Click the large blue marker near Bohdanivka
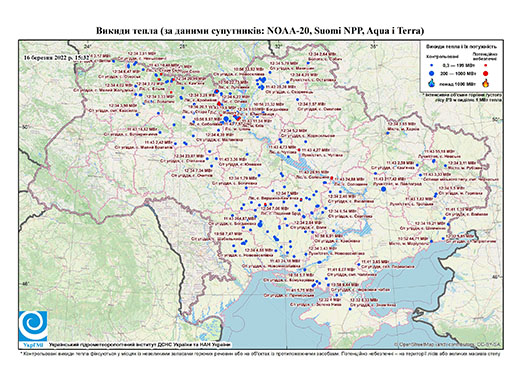This screenshot has width=520, height=368. coord(260,224)
